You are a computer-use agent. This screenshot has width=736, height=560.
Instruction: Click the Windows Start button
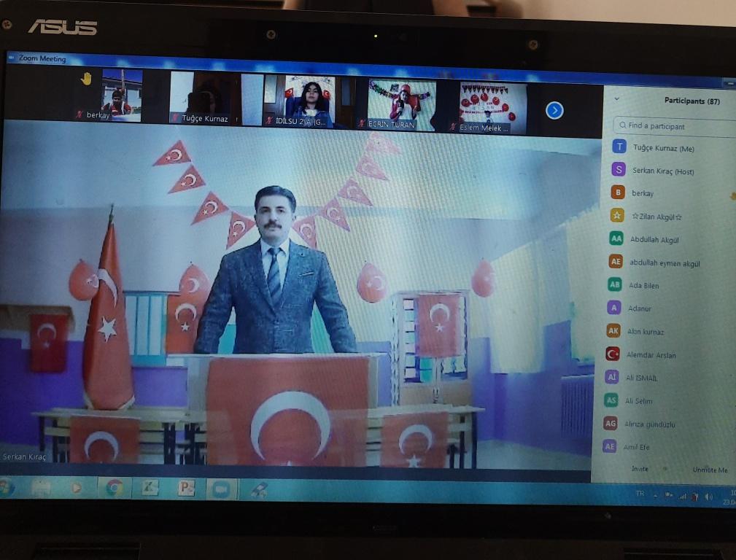(6, 486)
